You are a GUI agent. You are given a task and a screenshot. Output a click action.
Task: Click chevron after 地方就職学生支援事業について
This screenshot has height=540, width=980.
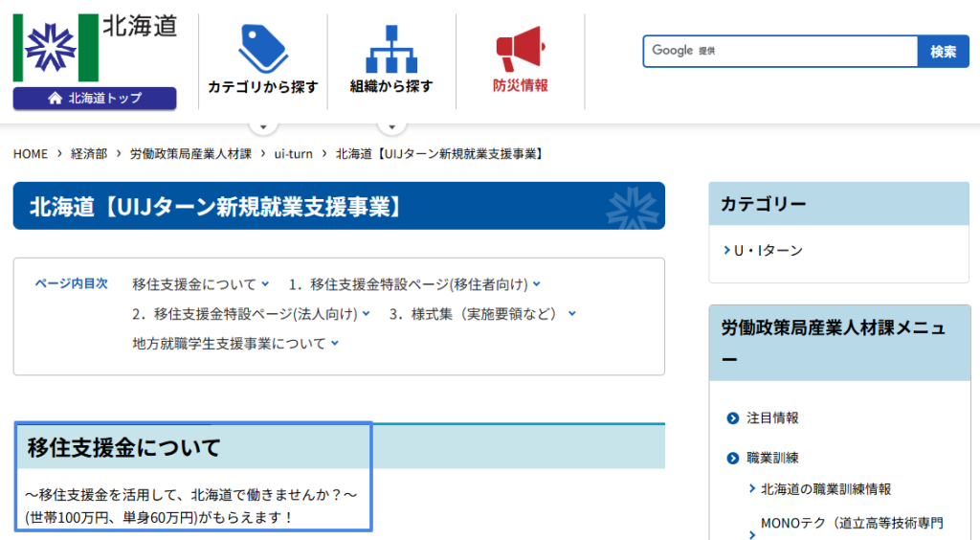tap(335, 343)
